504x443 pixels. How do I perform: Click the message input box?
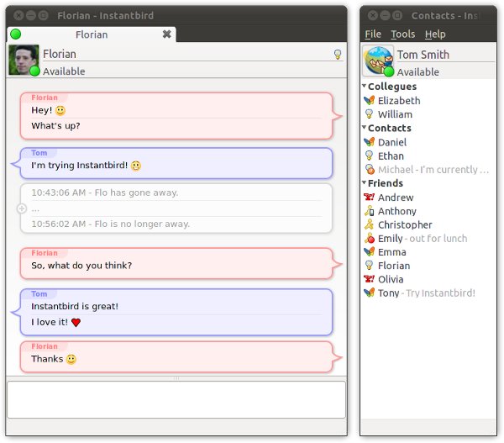pyautogui.click(x=176, y=399)
